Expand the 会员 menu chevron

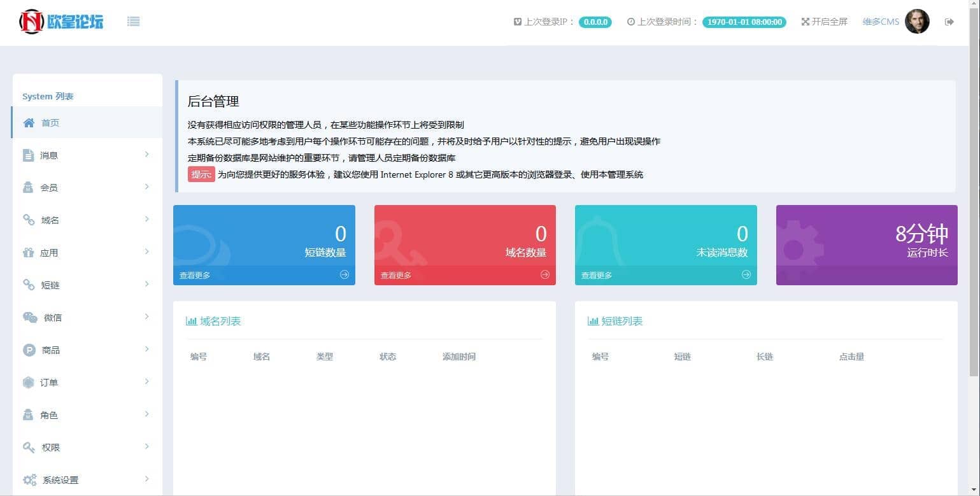pyautogui.click(x=146, y=187)
